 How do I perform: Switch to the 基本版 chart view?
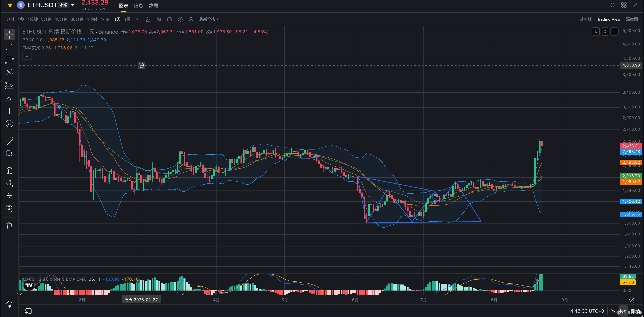point(585,19)
